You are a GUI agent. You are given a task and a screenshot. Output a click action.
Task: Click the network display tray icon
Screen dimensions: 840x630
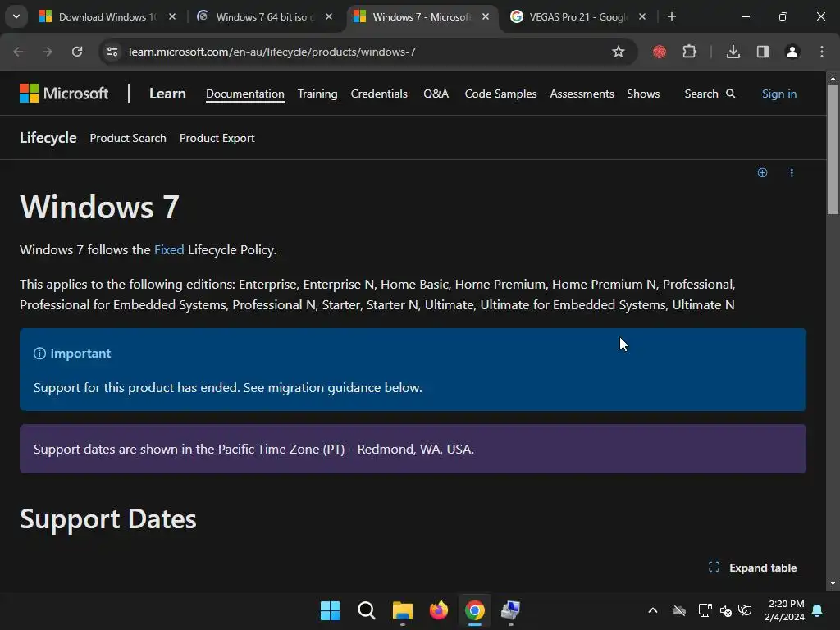705,610
